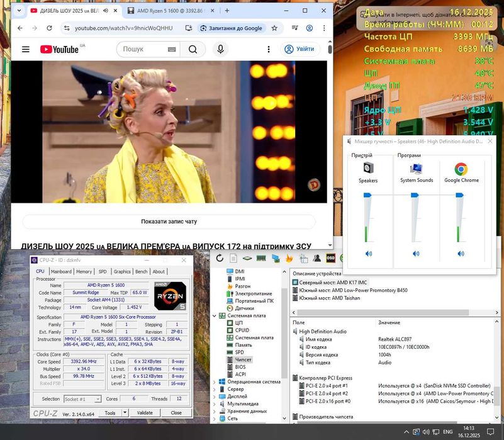
Task: Click Показати запис чату button
Action: [169, 222]
